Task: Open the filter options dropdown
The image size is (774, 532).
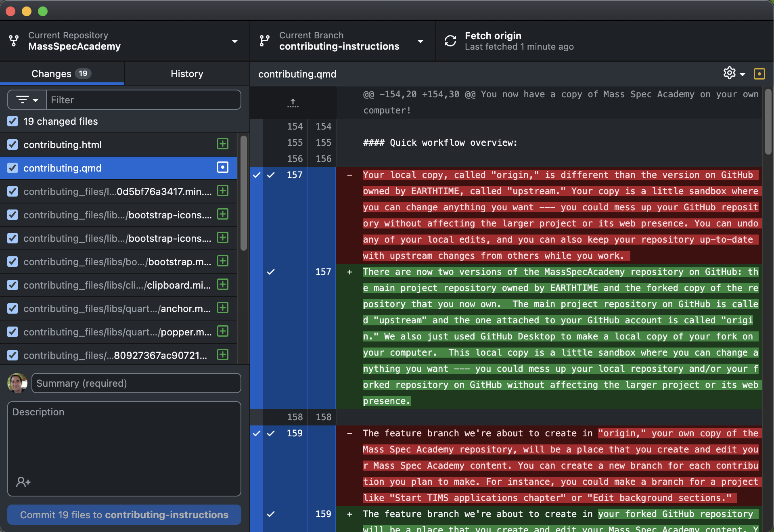Action: tap(27, 100)
